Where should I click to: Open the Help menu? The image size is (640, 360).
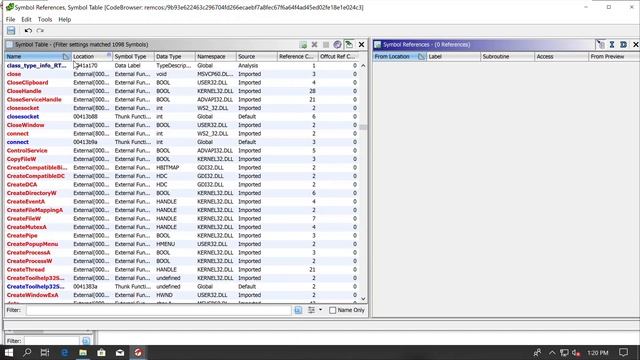point(64,19)
